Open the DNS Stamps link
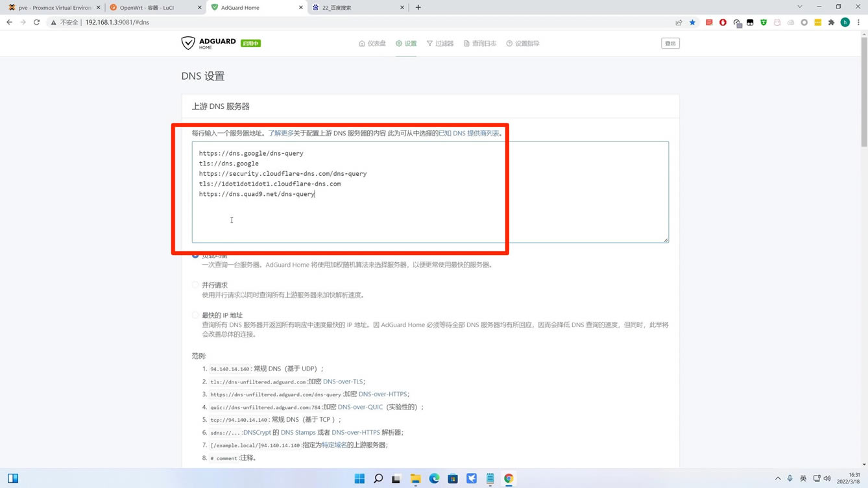868x488 pixels. tap(298, 432)
